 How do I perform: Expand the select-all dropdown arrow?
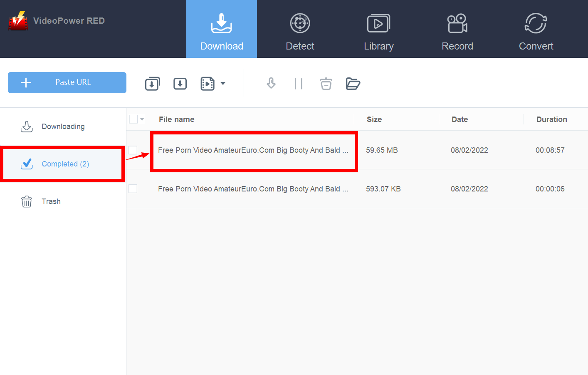pos(142,119)
